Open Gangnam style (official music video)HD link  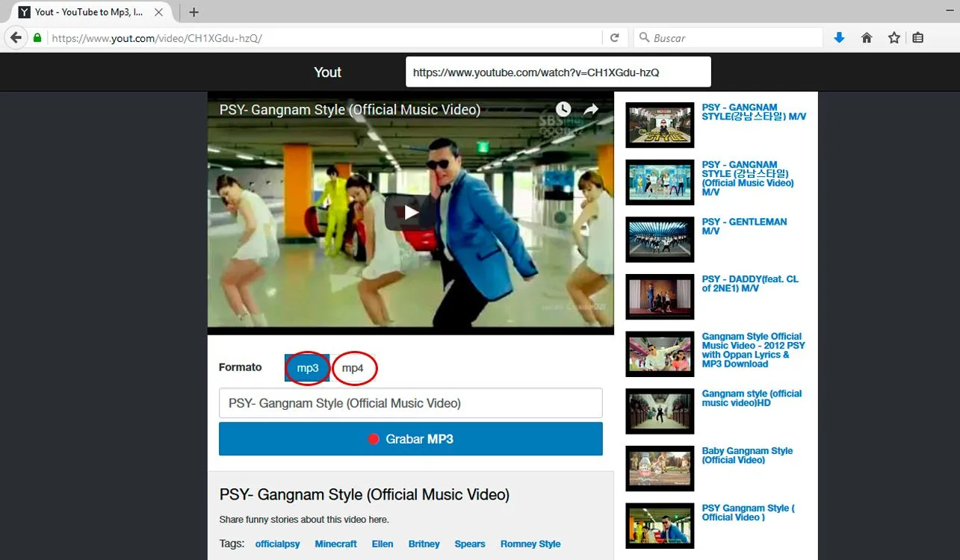click(752, 398)
